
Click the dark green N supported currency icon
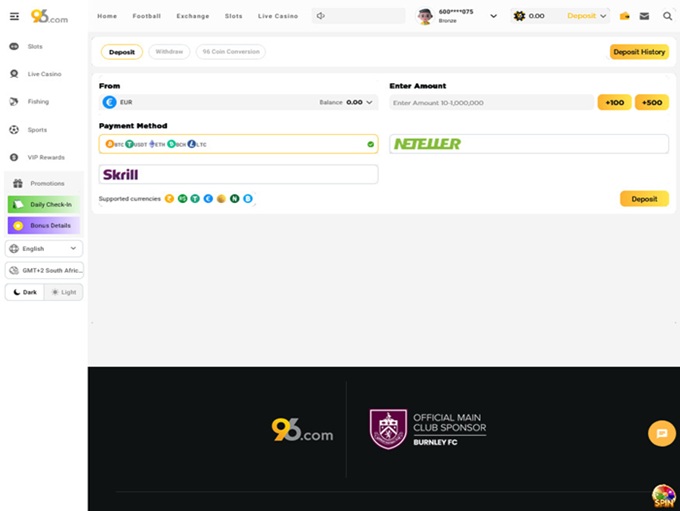click(x=235, y=199)
